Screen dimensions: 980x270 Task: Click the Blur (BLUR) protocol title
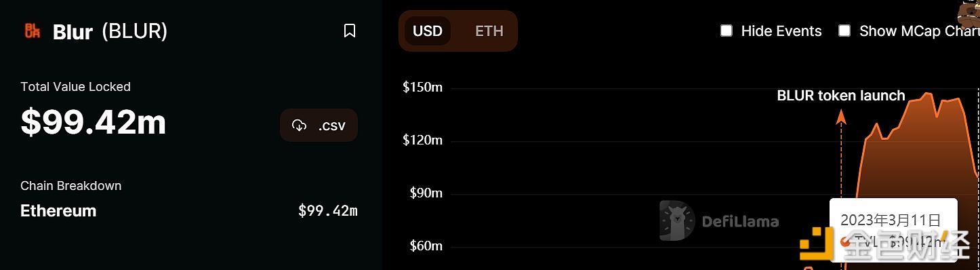[110, 31]
